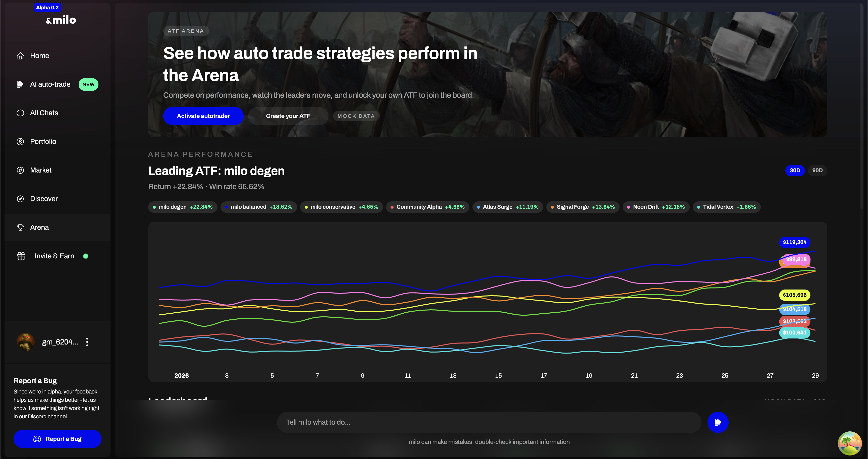Click the yellow $105,696 value label
This screenshot has height=459, width=868.
(x=794, y=295)
